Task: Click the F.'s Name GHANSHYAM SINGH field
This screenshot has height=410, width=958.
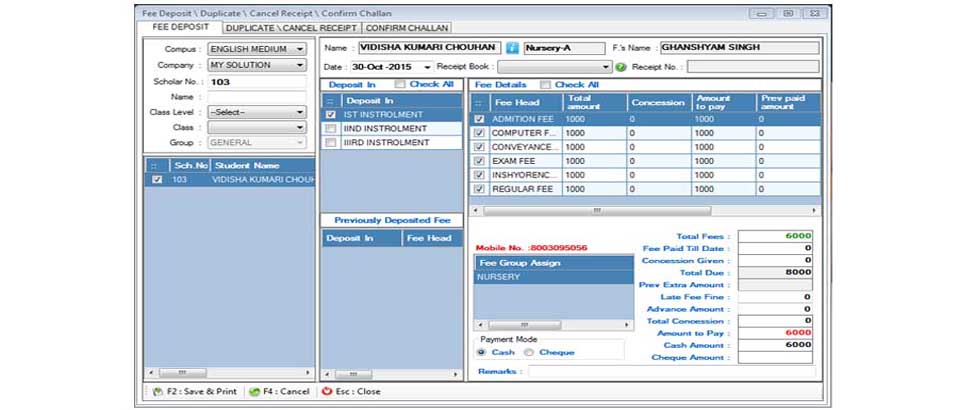Action: tap(739, 48)
